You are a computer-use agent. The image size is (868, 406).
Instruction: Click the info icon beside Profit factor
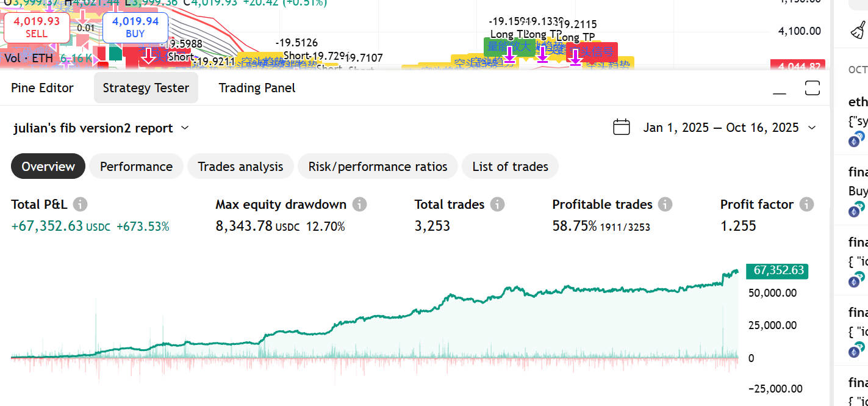click(807, 205)
